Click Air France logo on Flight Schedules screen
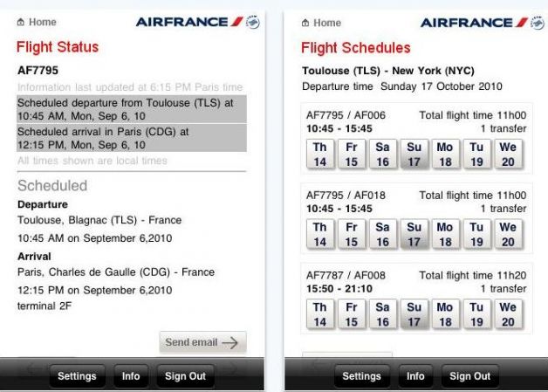This screenshot has width=548, height=392. pyautogui.click(x=482, y=22)
